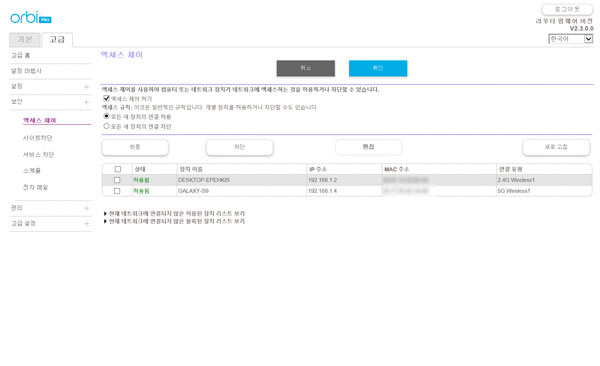Switch to the 기본 tab
This screenshot has height=366, width=600.
[25, 39]
